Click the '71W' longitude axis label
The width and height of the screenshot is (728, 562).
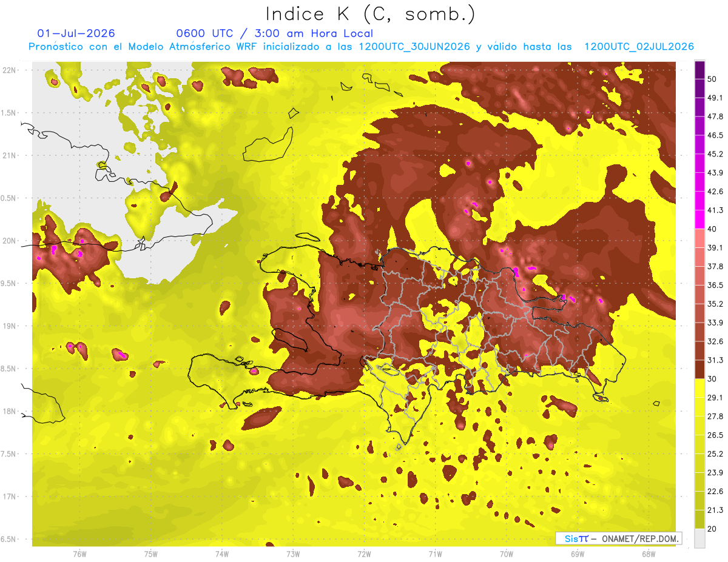[x=435, y=554]
